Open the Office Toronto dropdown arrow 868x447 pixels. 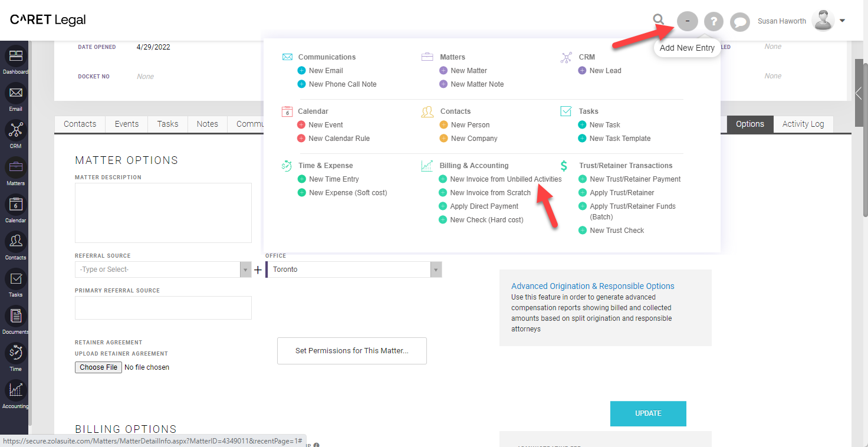(x=436, y=269)
